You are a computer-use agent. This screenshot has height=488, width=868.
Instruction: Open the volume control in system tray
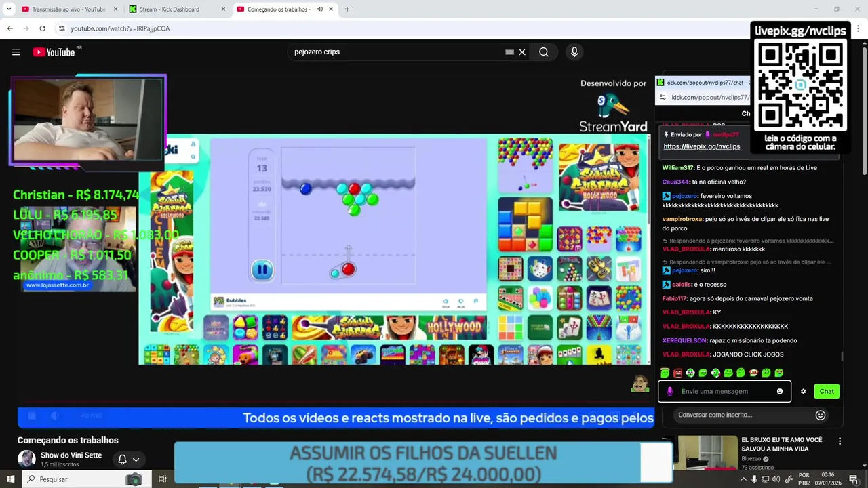776,479
